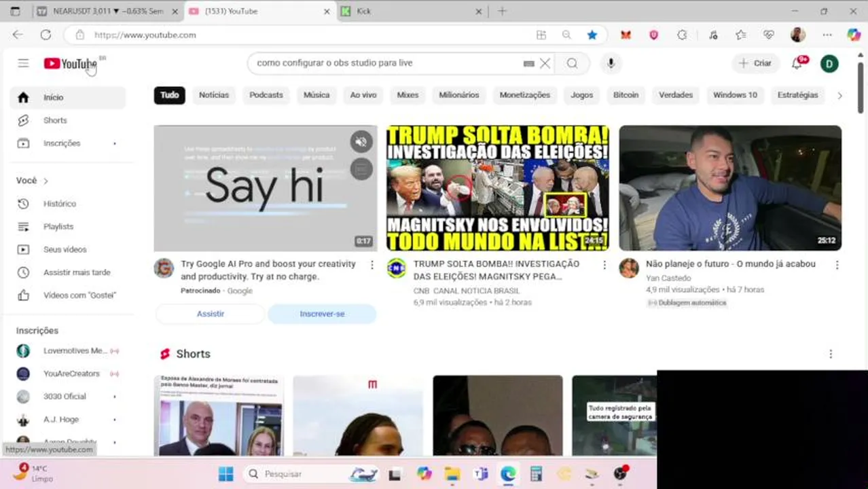Open YouAreCreators subscription channel
Viewport: 868px width, 489px height.
point(68,374)
